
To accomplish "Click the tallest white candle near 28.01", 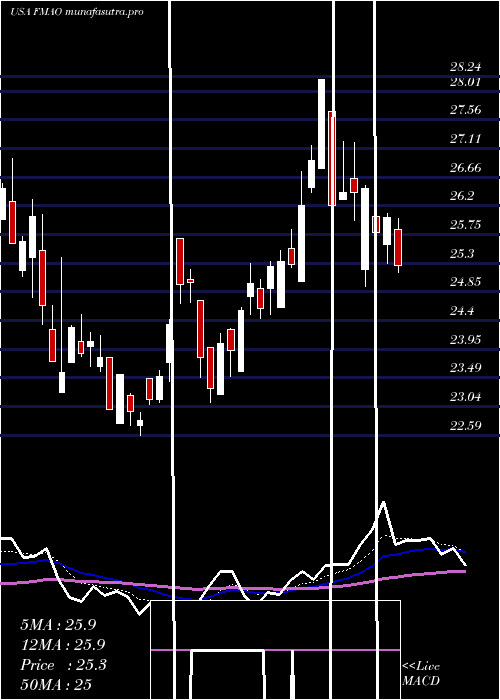I will pos(321,124).
